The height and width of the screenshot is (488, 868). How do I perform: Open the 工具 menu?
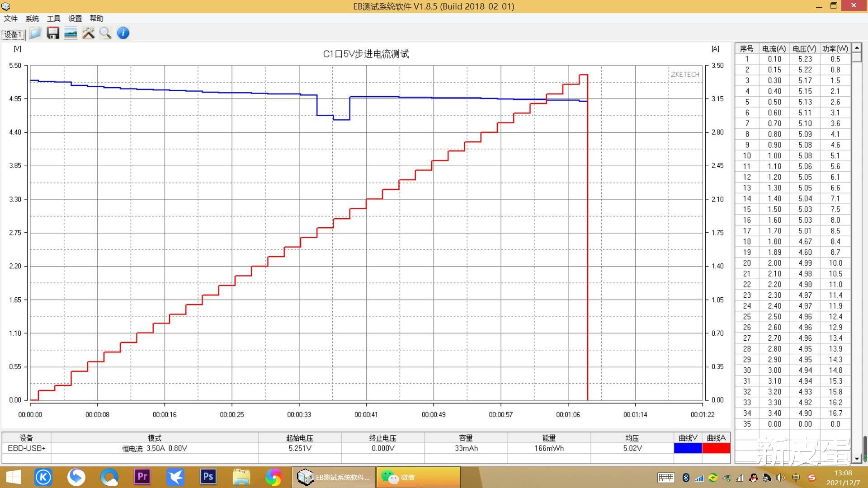pyautogui.click(x=53, y=19)
